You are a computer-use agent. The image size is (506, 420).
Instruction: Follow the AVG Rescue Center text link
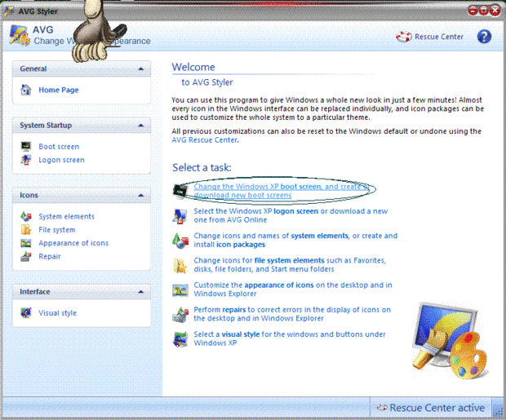pyautogui.click(x=205, y=140)
